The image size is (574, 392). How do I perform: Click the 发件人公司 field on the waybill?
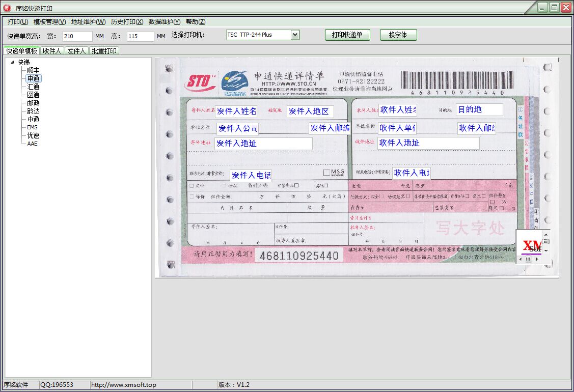(x=238, y=128)
